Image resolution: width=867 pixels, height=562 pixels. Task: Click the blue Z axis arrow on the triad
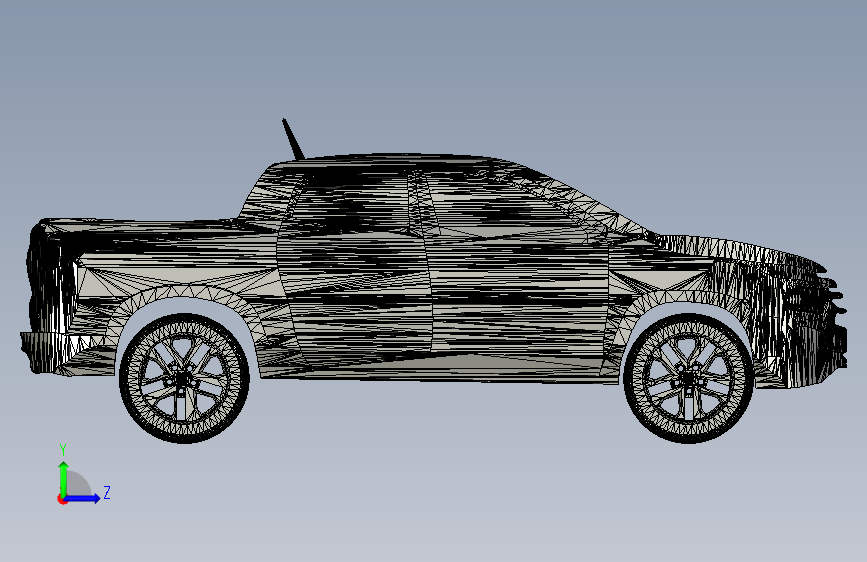[82, 498]
